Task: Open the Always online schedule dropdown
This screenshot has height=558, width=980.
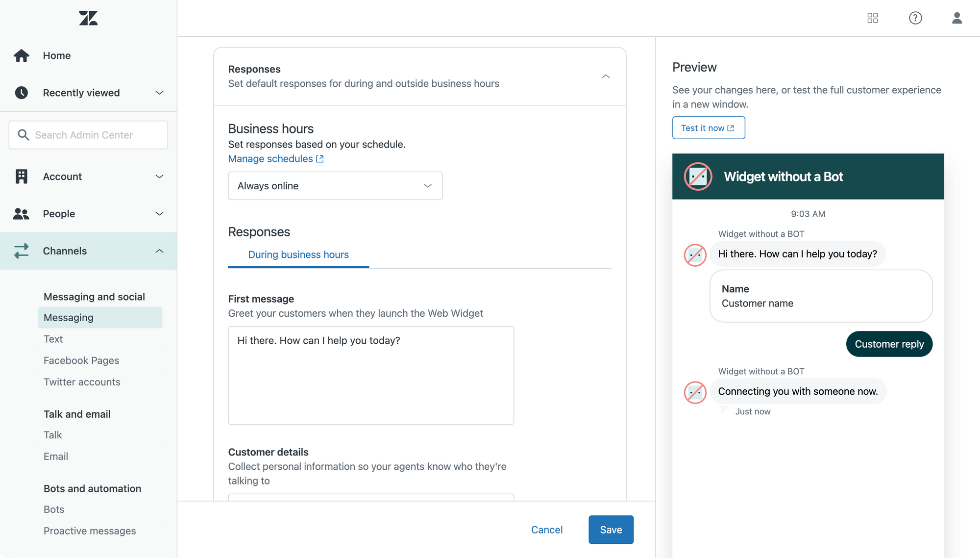Action: click(x=335, y=186)
